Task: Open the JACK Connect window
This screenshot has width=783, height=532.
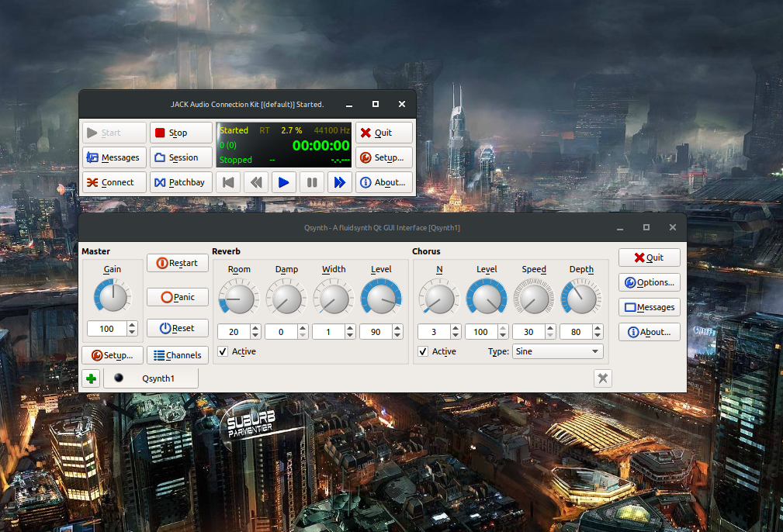Action: [114, 183]
